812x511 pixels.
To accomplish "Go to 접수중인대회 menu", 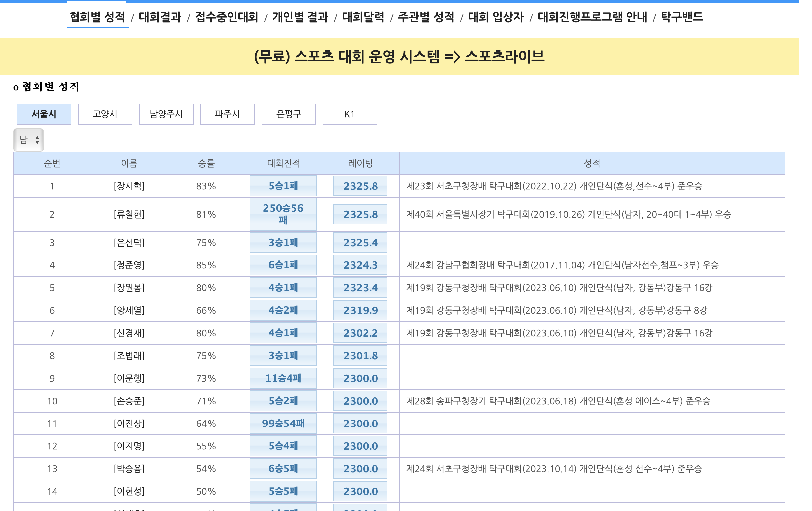I will 227,17.
